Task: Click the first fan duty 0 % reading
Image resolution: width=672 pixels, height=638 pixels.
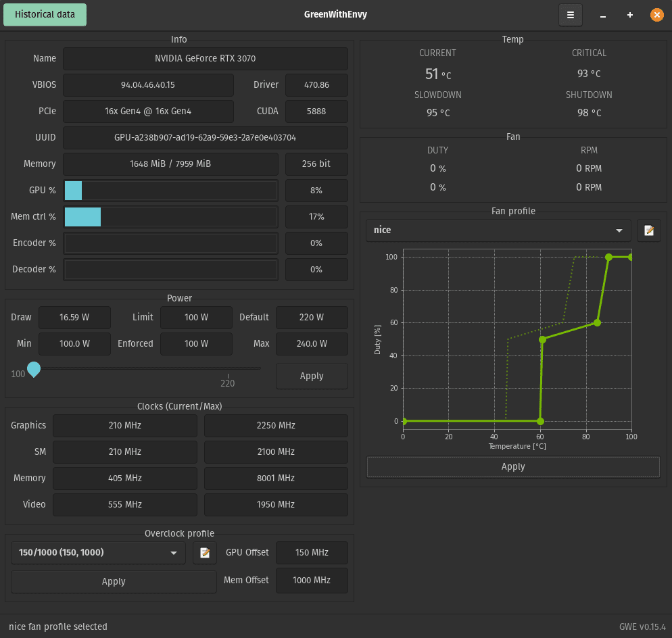Action: 438,168
